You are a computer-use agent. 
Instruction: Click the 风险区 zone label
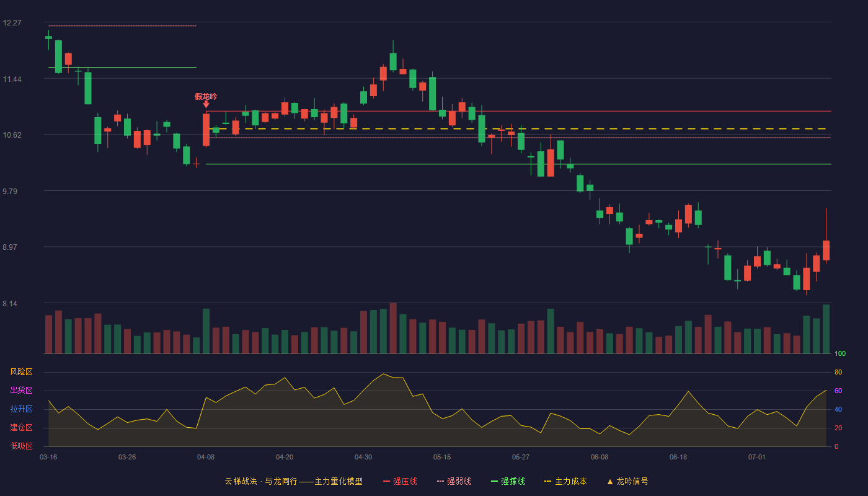pos(21,372)
